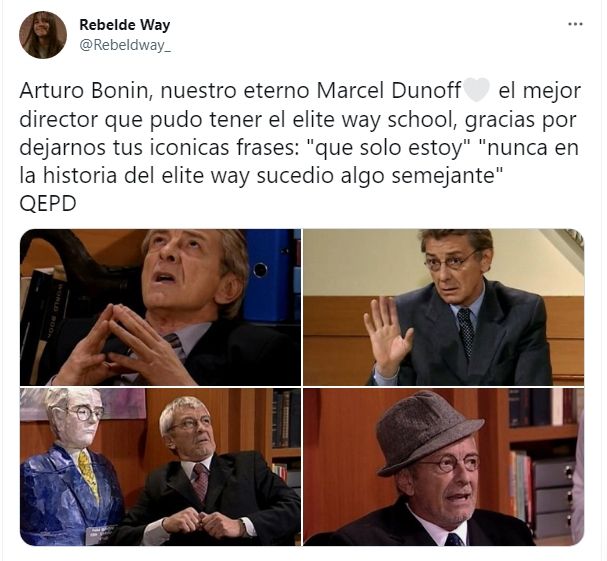Open the tweet's three-dot more menu
The height and width of the screenshot is (561, 607).
point(575,24)
